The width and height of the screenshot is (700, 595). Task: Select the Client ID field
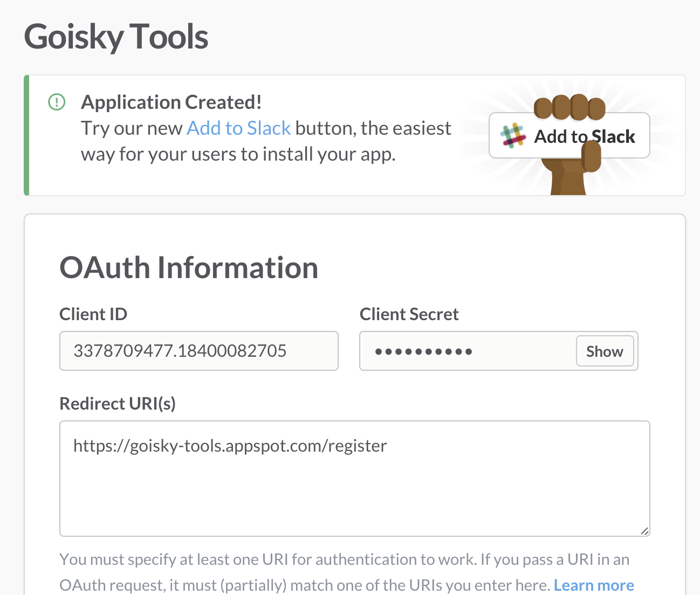pos(199,351)
